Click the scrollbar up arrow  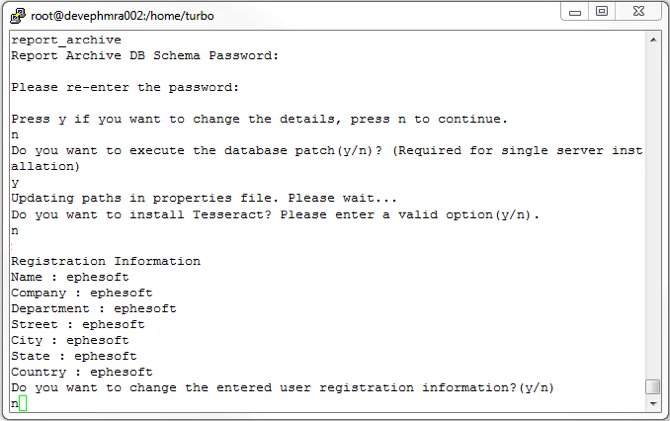click(652, 39)
